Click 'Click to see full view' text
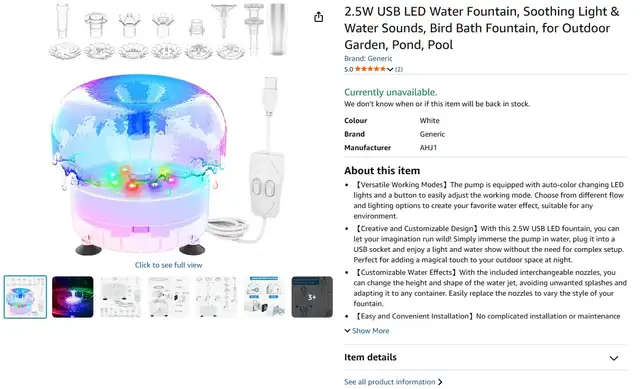This screenshot has width=640, height=389. pyautogui.click(x=168, y=265)
